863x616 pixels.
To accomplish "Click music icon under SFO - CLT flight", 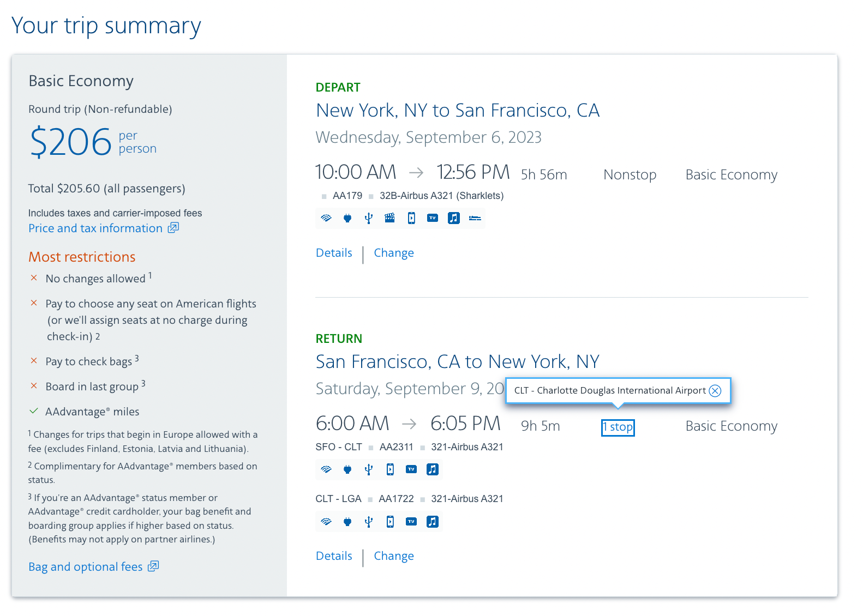I will pyautogui.click(x=433, y=469).
